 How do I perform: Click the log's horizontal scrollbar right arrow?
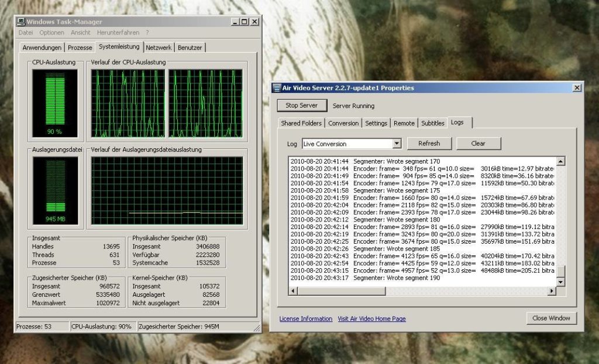pos(552,291)
